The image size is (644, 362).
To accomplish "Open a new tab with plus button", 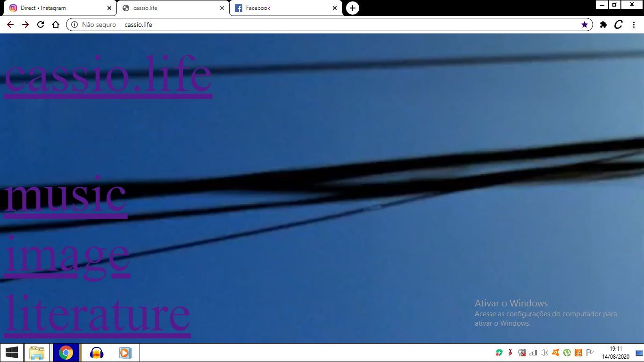I will pyautogui.click(x=353, y=8).
